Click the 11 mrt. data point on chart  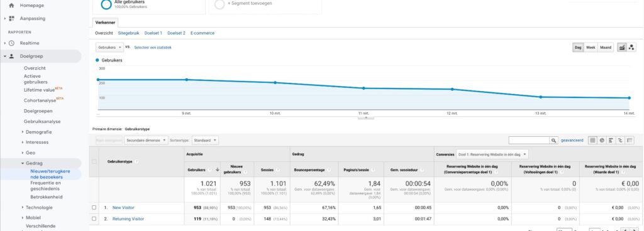point(364,88)
